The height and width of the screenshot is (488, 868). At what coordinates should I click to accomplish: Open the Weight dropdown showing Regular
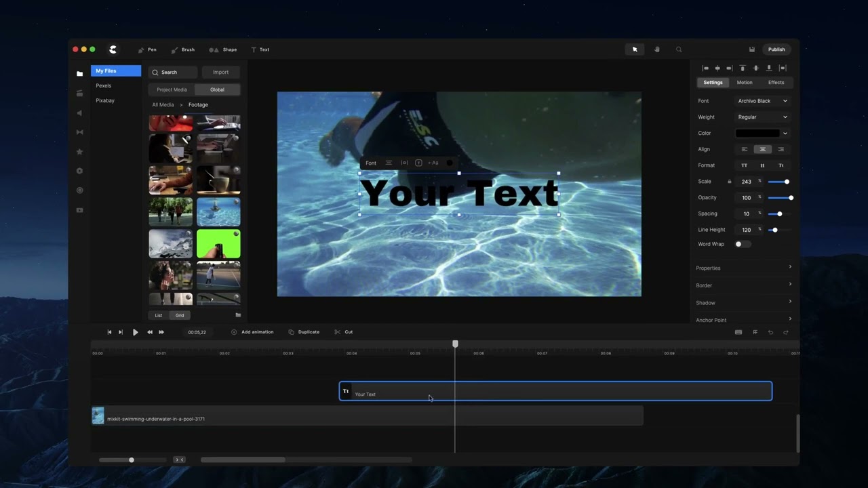pos(762,117)
